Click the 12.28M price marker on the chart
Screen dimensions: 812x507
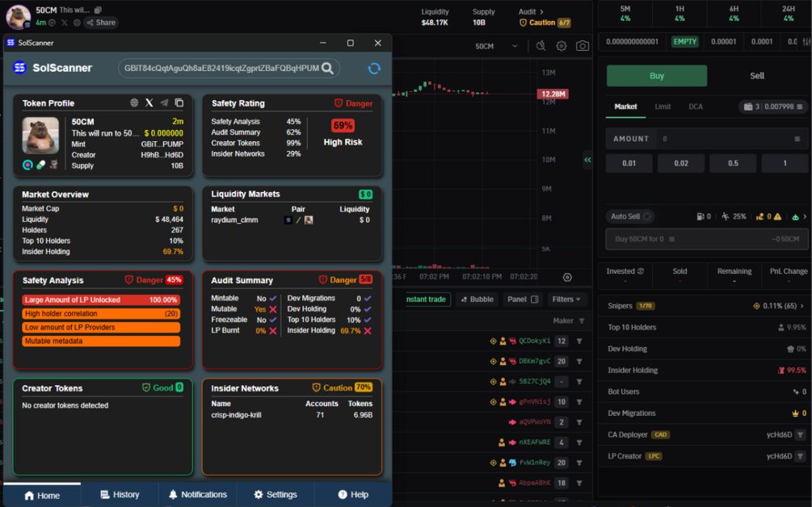553,94
